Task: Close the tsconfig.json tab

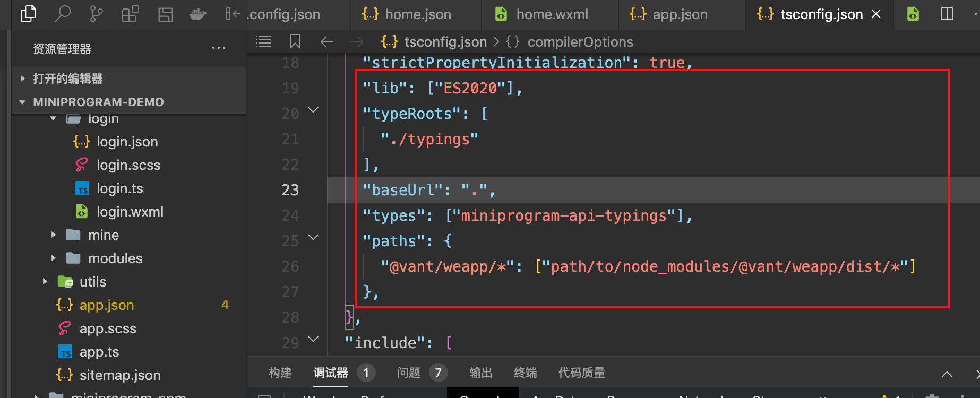Action: click(x=876, y=14)
